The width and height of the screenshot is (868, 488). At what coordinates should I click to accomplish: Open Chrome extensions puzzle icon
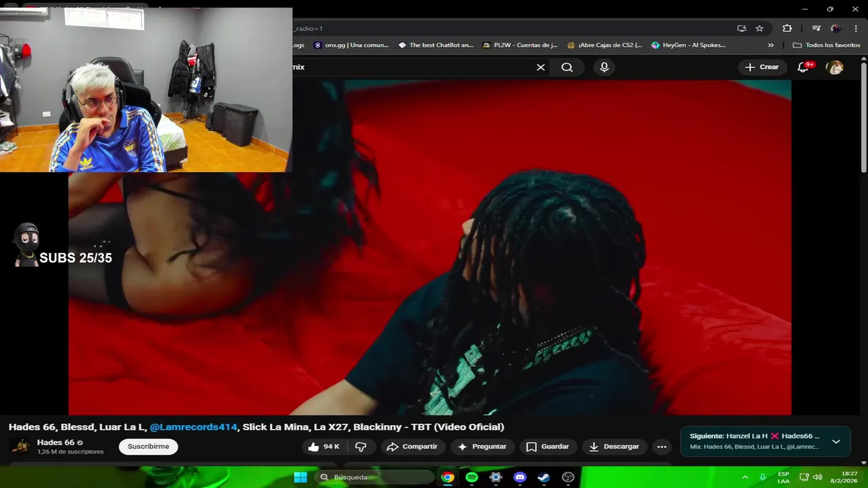tap(787, 28)
